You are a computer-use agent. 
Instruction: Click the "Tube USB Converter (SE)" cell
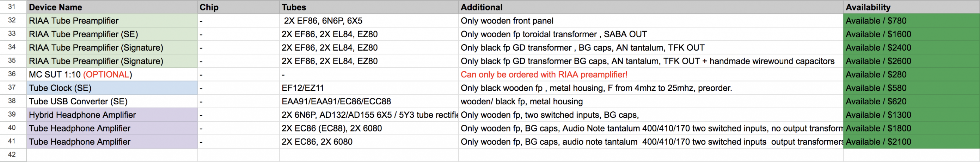point(112,101)
